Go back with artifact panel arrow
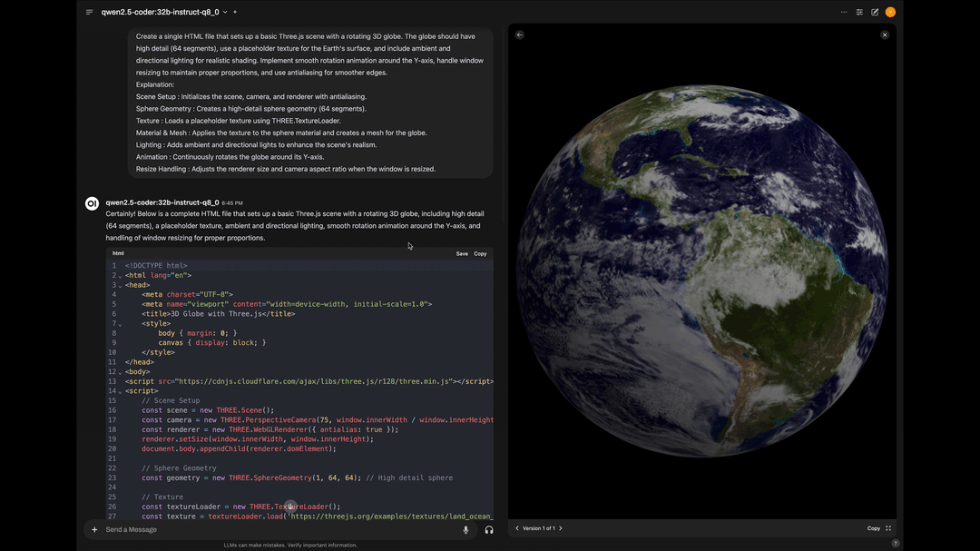 coord(520,35)
